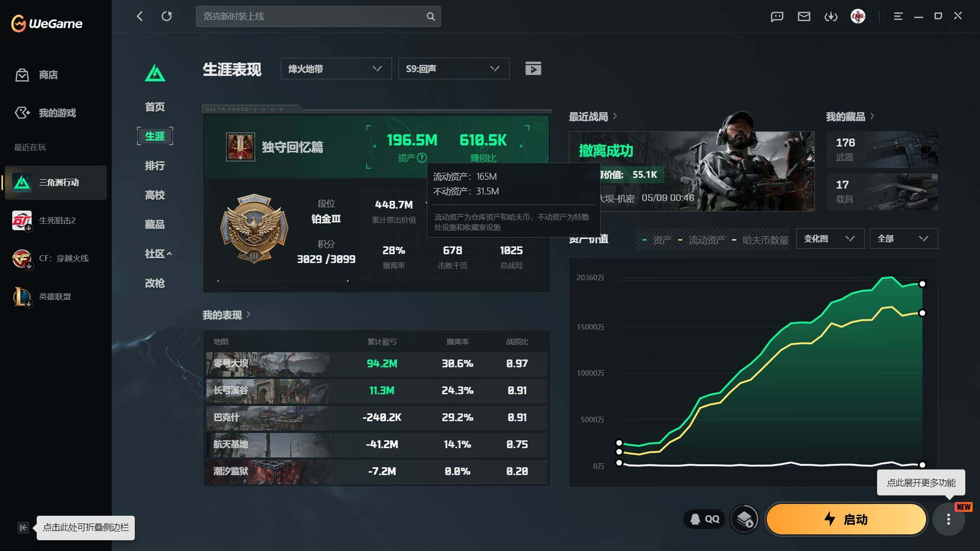Open the 176 武器 collection card

[882, 149]
